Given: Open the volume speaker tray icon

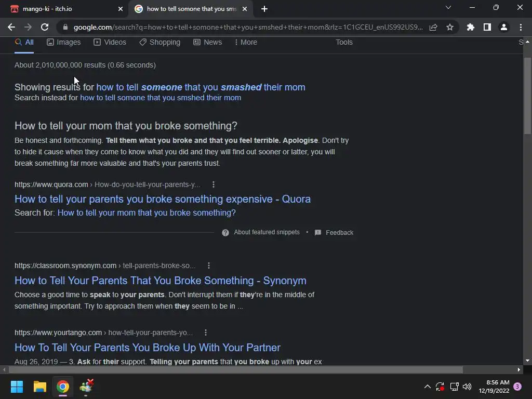Looking at the screenshot, I should point(467,387).
